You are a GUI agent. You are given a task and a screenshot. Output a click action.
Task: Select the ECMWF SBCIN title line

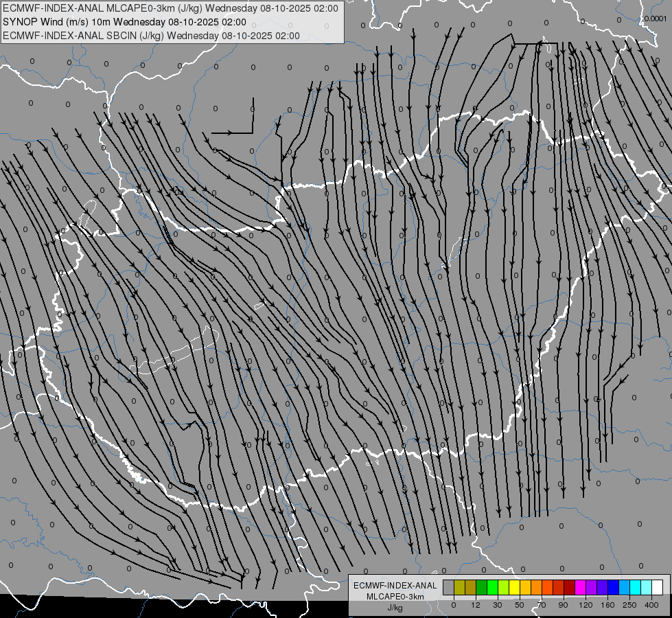pos(151,36)
